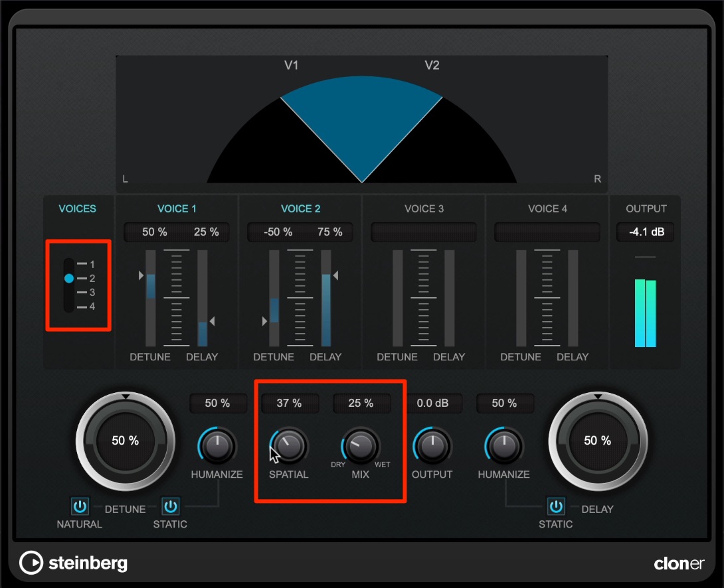This screenshot has width=724, height=588.
Task: Click Voice 2 delay value 75 %
Action: click(330, 232)
